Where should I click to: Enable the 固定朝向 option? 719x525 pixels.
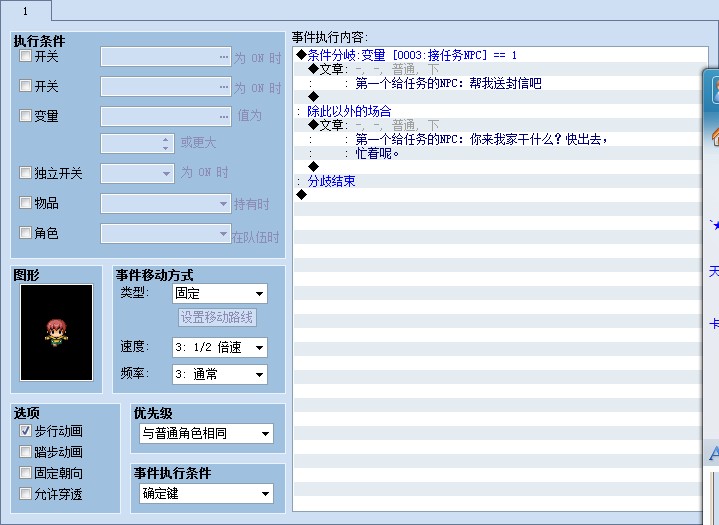point(25,473)
